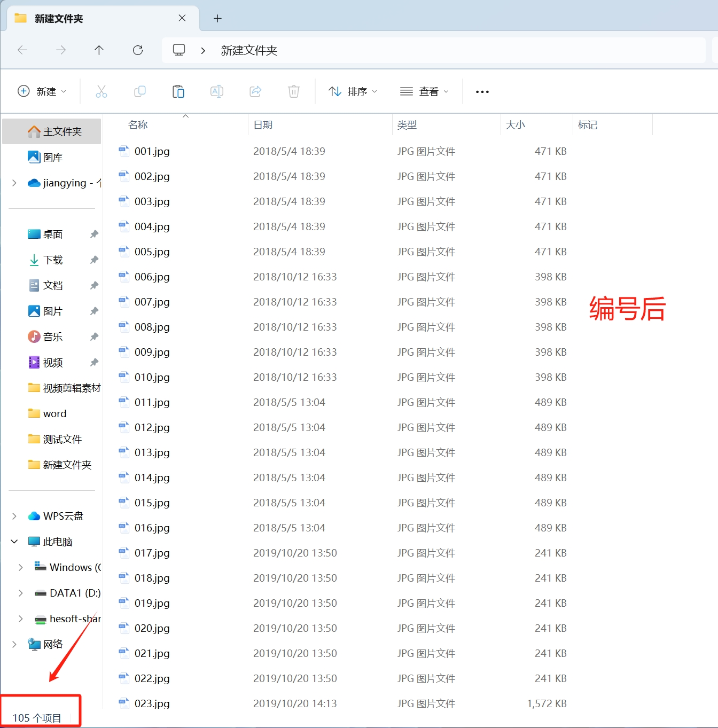Open the See more (...) toolbar menu

click(x=481, y=91)
